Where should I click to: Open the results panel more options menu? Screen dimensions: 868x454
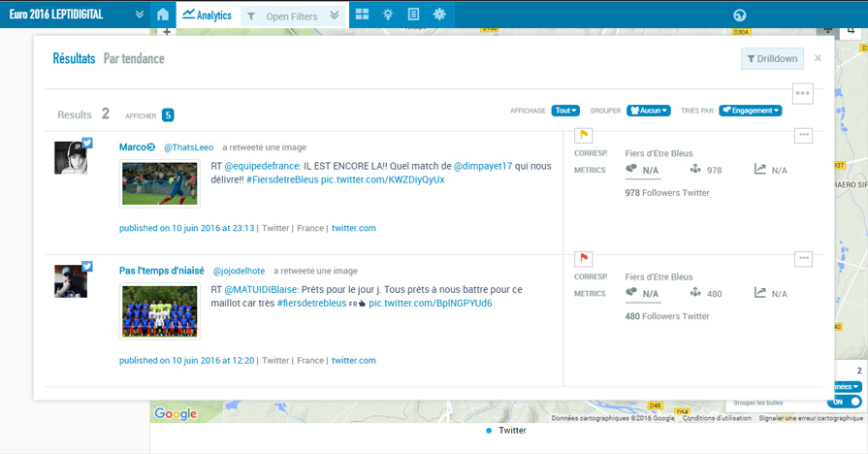click(803, 93)
